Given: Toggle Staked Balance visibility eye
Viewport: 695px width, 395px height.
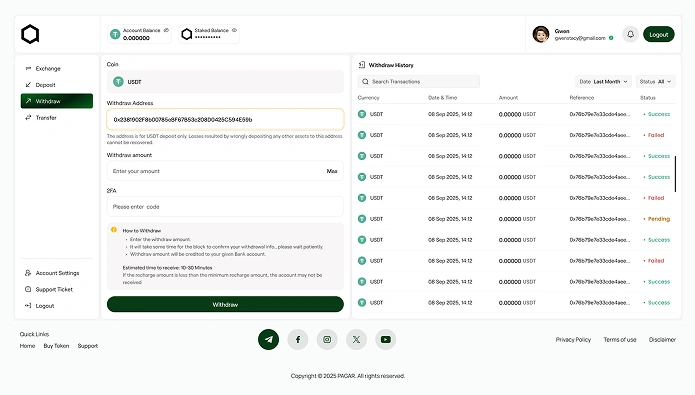Looking at the screenshot, I should pos(234,30).
